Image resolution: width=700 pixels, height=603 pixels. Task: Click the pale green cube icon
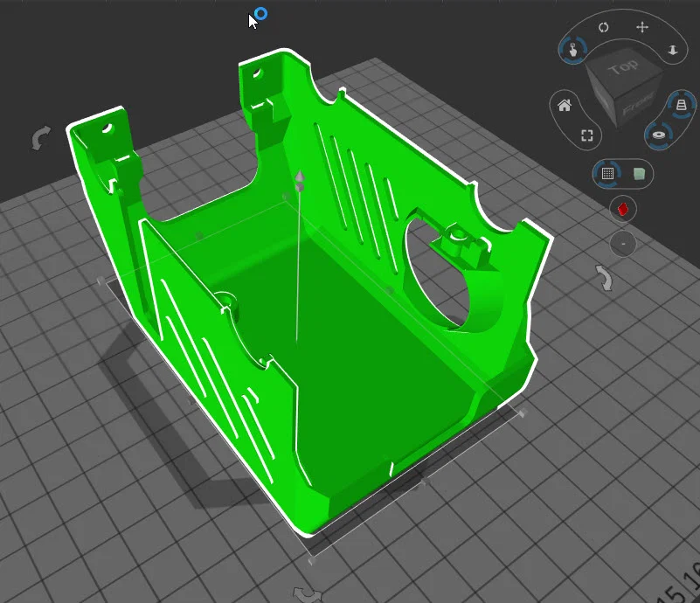tap(640, 174)
